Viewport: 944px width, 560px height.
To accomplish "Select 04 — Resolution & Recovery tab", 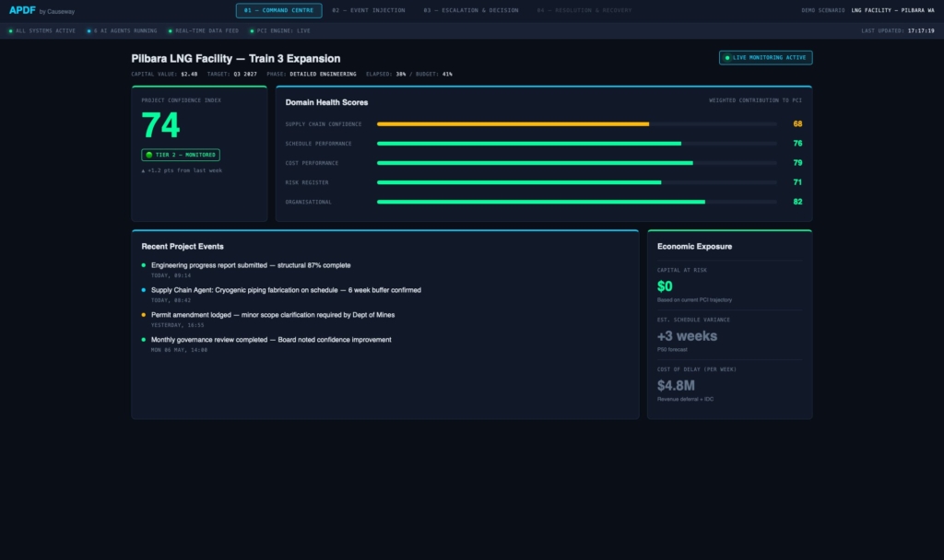I will point(584,10).
